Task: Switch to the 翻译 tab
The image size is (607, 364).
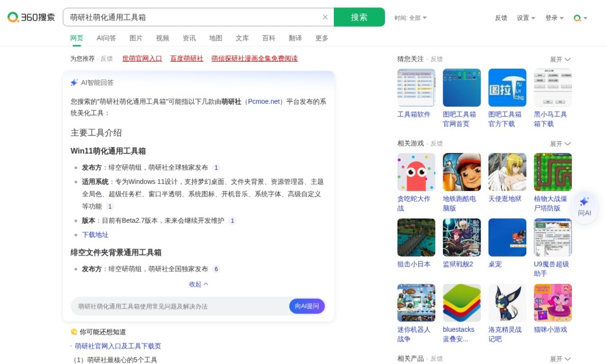Action: coord(295,38)
